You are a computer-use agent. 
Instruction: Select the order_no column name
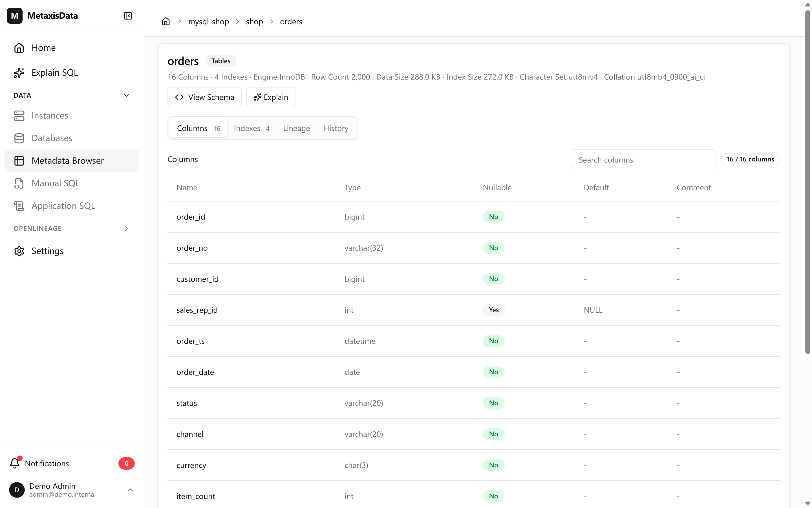click(x=192, y=248)
